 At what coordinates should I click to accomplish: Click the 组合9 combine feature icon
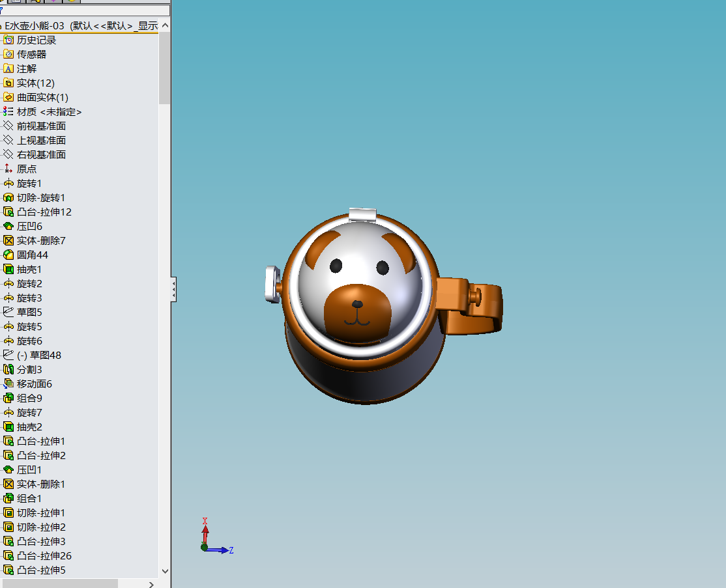click(8, 399)
